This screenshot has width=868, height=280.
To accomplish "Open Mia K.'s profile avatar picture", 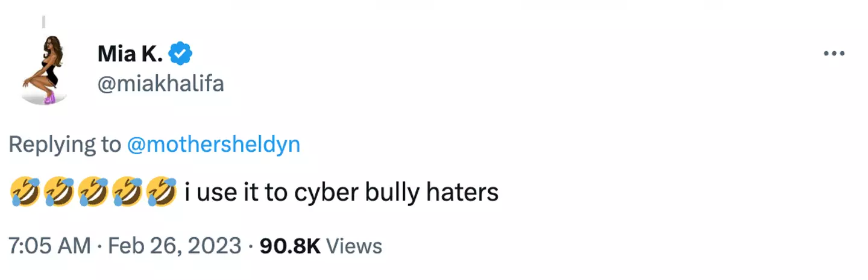I will [x=42, y=70].
